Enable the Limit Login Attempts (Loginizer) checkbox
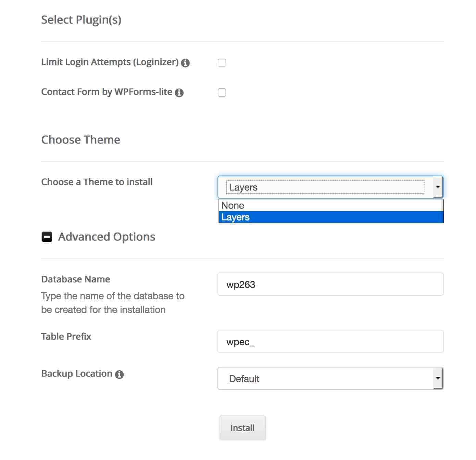 [x=222, y=62]
